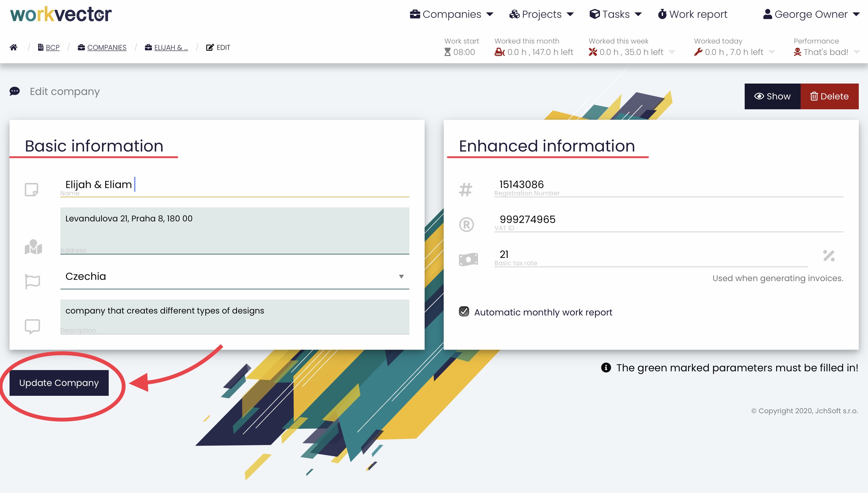The width and height of the screenshot is (868, 493).
Task: Click the Show button with eye icon
Action: [772, 97]
